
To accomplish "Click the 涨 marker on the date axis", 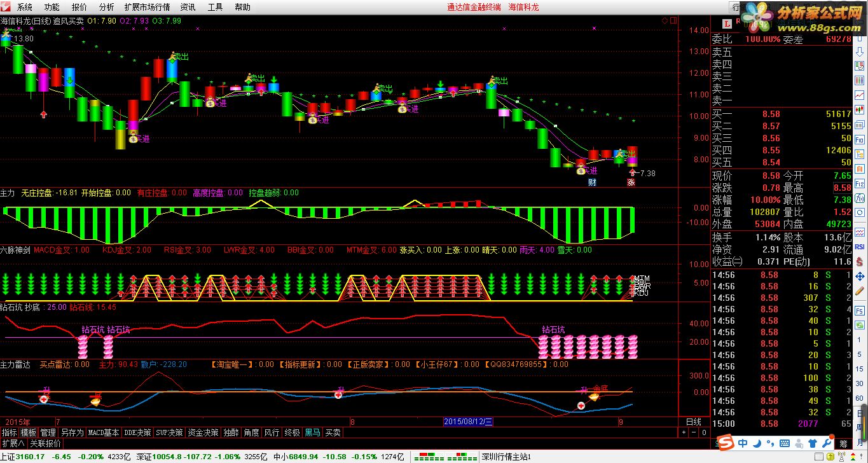I will pyautogui.click(x=631, y=182).
